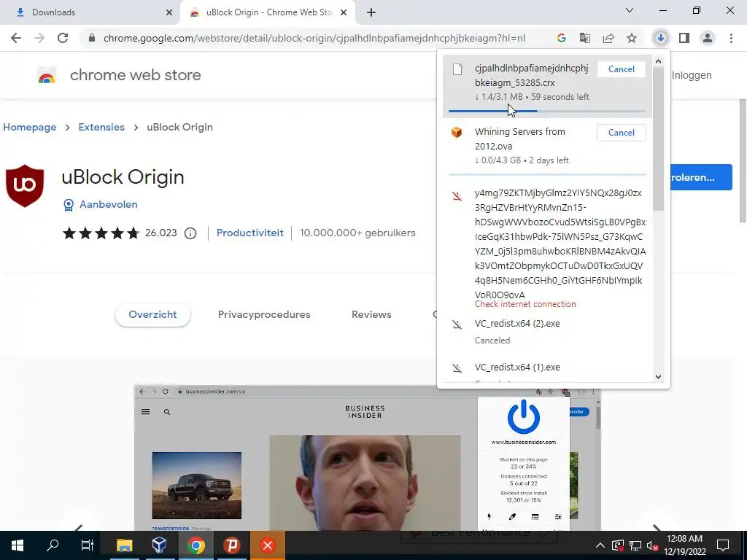Open File Explorer from the taskbar
This screenshot has width=747, height=560.
(x=124, y=545)
